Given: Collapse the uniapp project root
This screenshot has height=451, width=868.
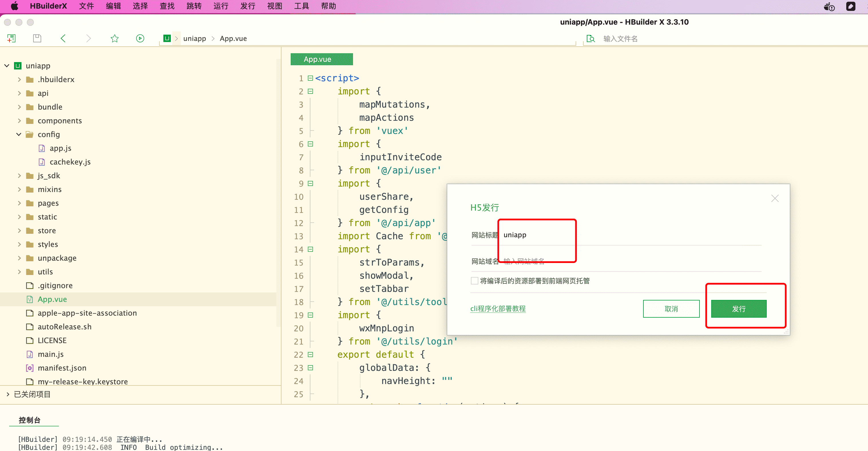Looking at the screenshot, I should coord(7,66).
